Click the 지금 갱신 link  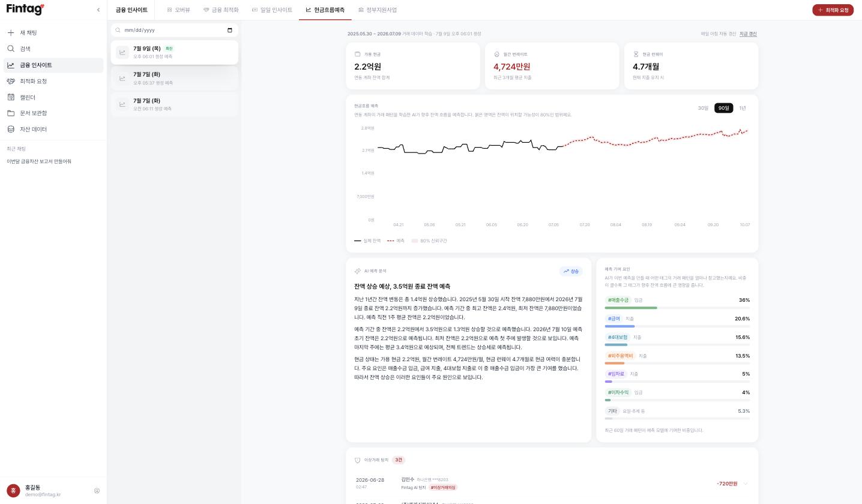(x=748, y=34)
